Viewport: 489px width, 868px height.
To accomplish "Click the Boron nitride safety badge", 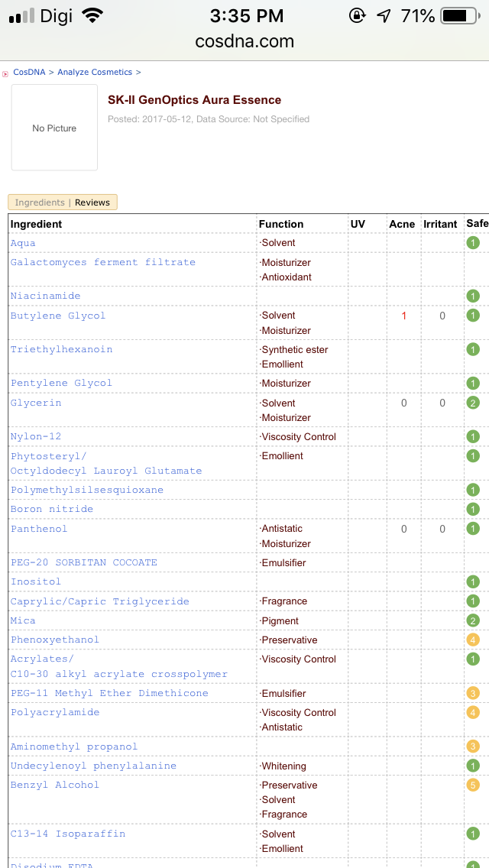I will click(473, 509).
